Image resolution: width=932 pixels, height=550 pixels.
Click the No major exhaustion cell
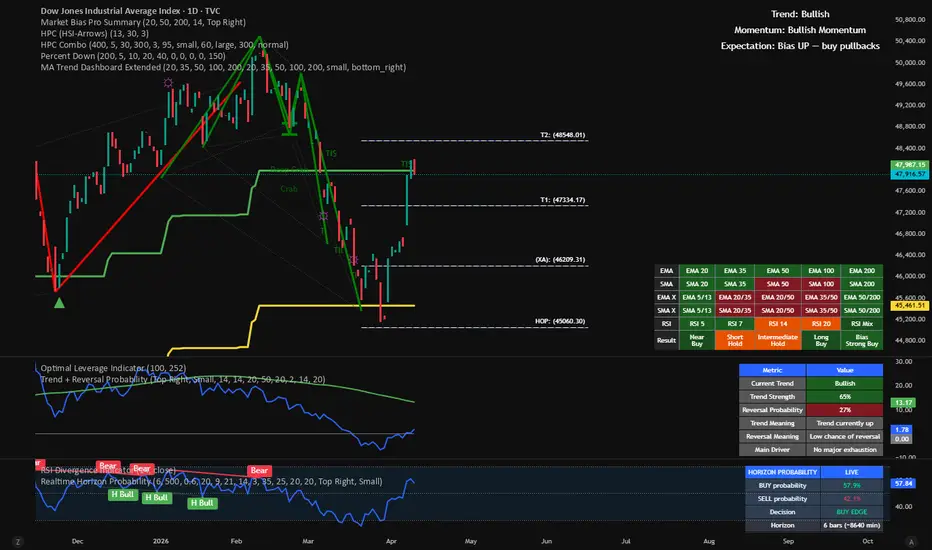coord(845,450)
